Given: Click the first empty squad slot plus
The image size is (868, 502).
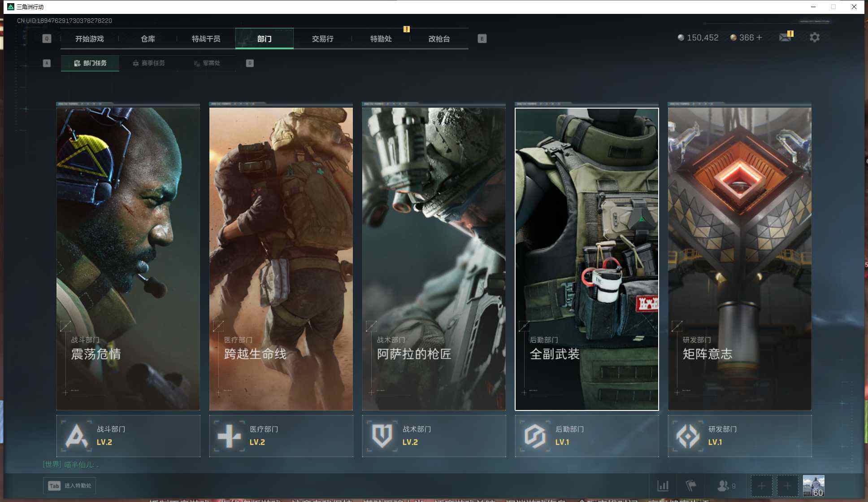Looking at the screenshot, I should 761,485.
